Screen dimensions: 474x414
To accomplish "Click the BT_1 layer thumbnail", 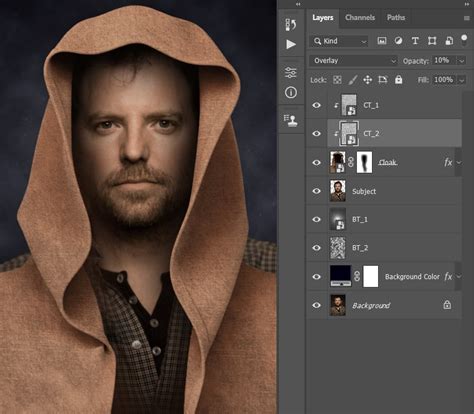I will 337,219.
